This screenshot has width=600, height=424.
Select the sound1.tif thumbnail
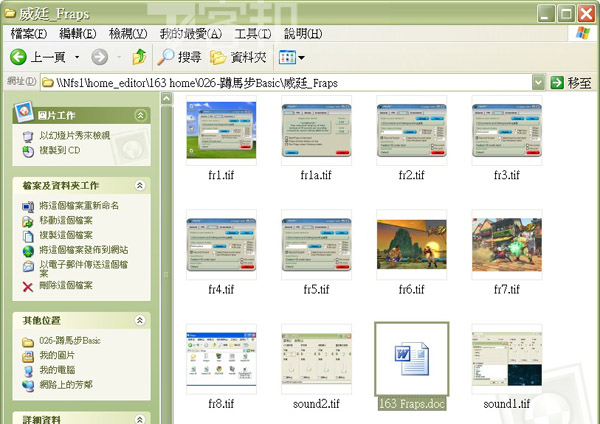click(x=507, y=359)
